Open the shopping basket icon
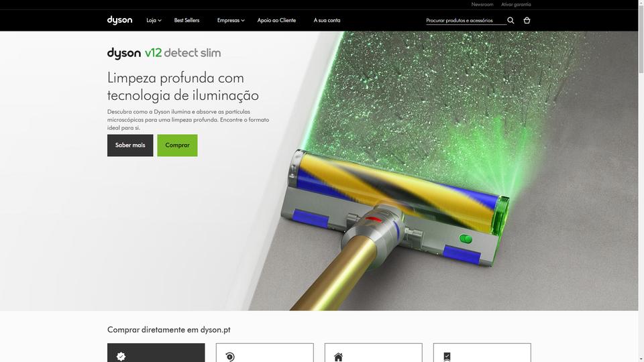The width and height of the screenshot is (644, 362). pyautogui.click(x=527, y=20)
